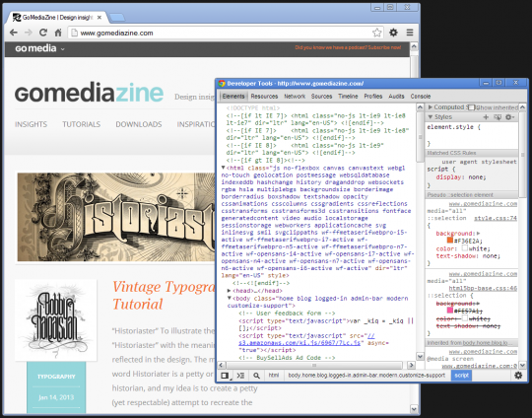532x418 pixels.
Task: Switch to the Elements tab in Developer Tools
Action: [233, 96]
